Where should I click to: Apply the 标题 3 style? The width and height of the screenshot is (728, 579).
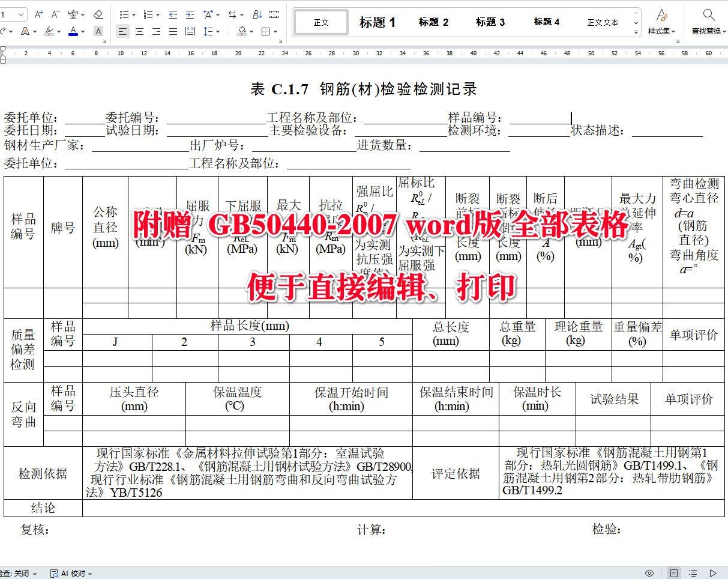(x=490, y=21)
